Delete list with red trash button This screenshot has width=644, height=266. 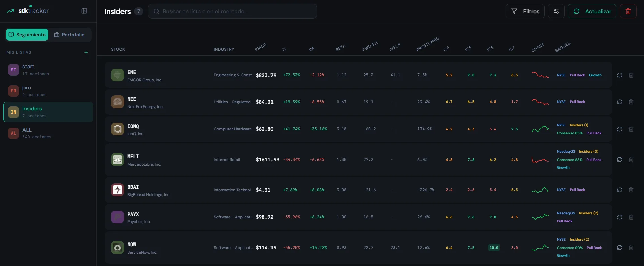(x=628, y=11)
